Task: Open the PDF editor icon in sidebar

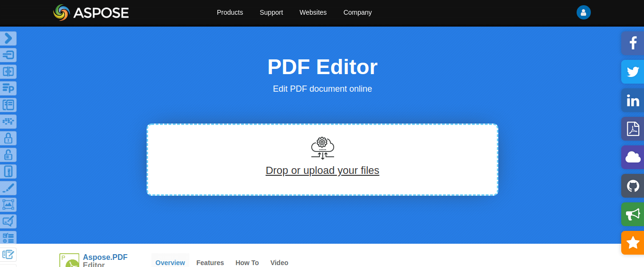Action: pos(8,255)
